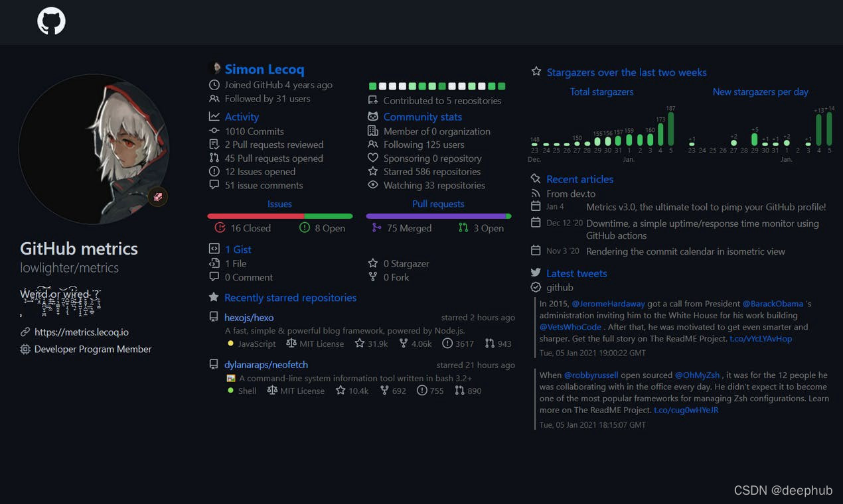Viewport: 843px width, 504px height.
Task: Click the fork icon beside 0 Fork
Action: tap(372, 277)
